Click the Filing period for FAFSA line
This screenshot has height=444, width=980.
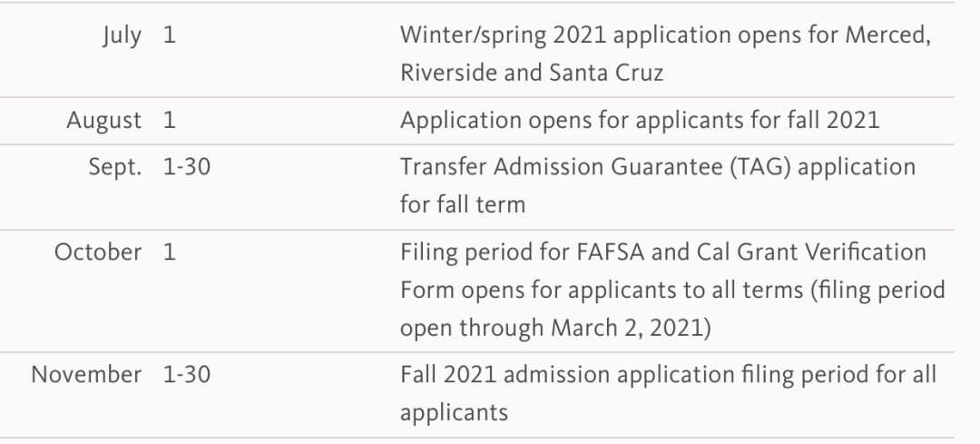tap(662, 252)
